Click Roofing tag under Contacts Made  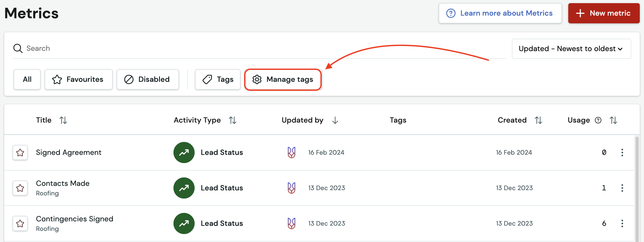(47, 193)
